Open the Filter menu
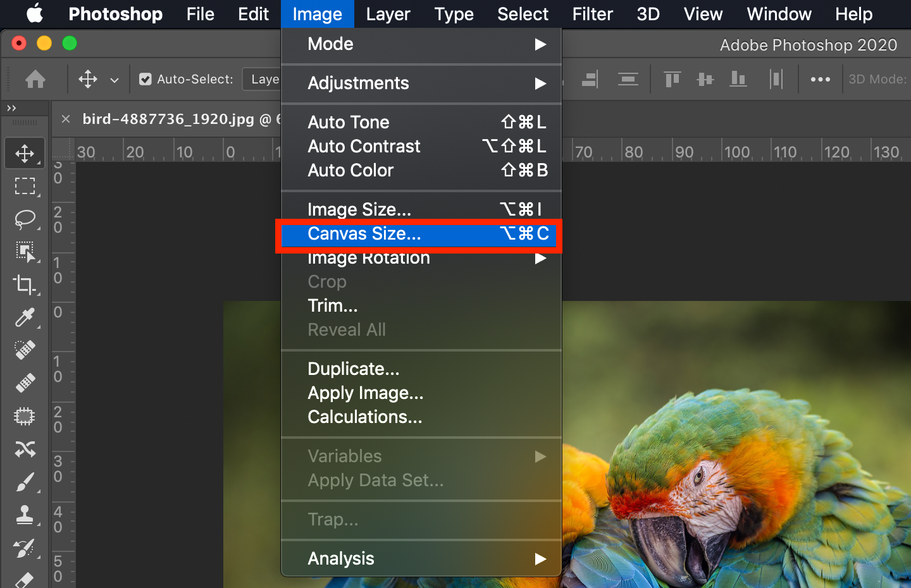The width and height of the screenshot is (911, 588). tap(592, 13)
